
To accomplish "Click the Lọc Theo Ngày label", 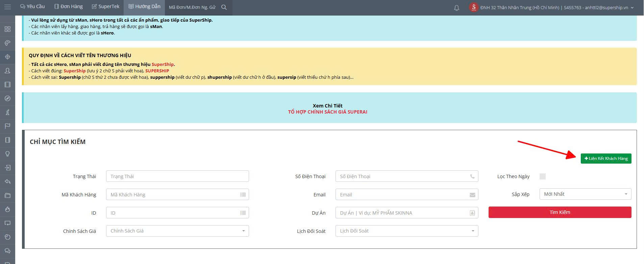I will [513, 176].
